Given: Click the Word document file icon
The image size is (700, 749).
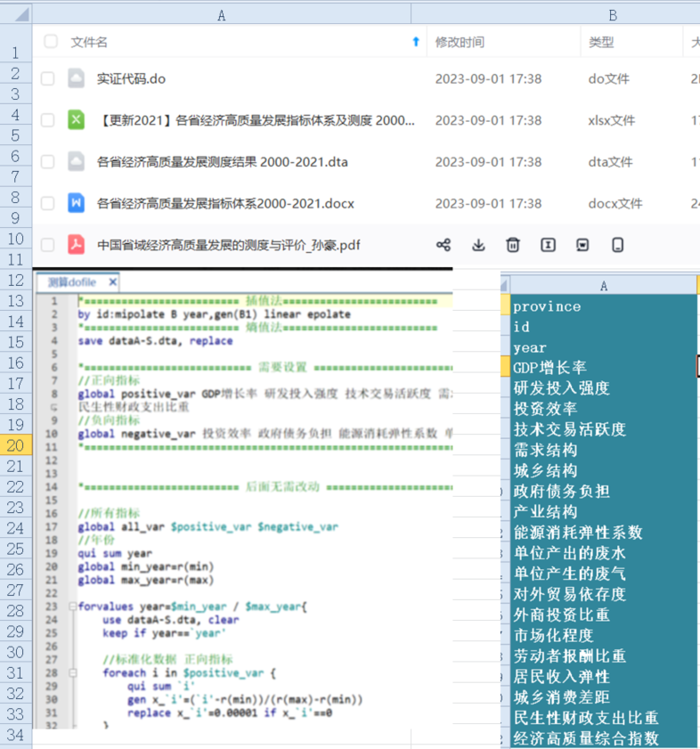Looking at the screenshot, I should tap(77, 203).
